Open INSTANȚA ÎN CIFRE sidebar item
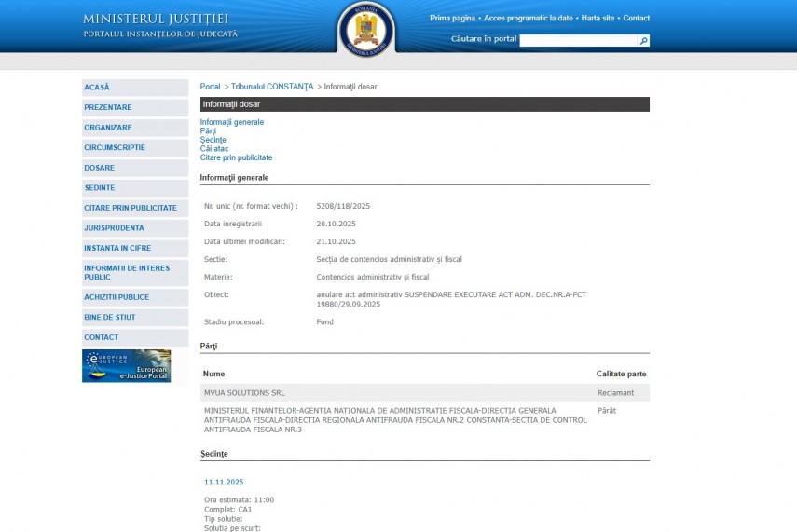 pyautogui.click(x=117, y=249)
